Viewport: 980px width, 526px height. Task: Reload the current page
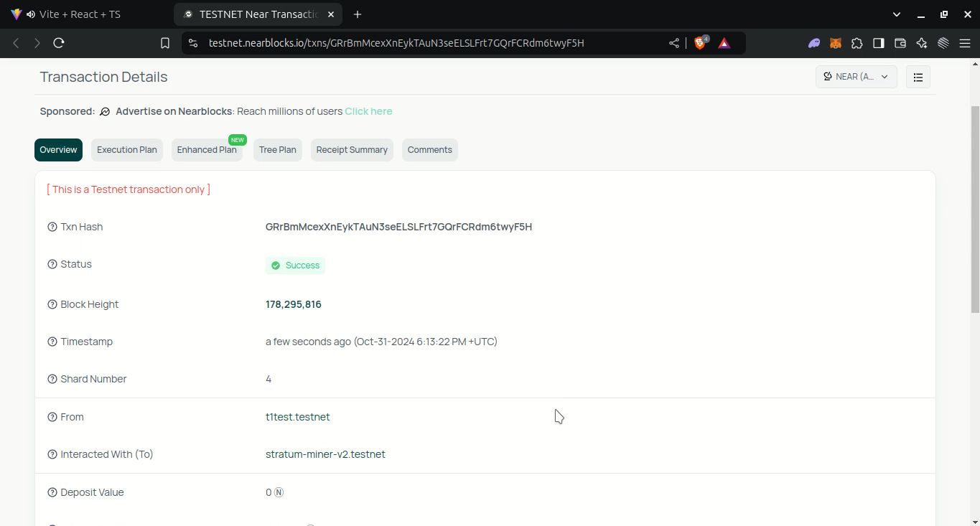point(59,43)
